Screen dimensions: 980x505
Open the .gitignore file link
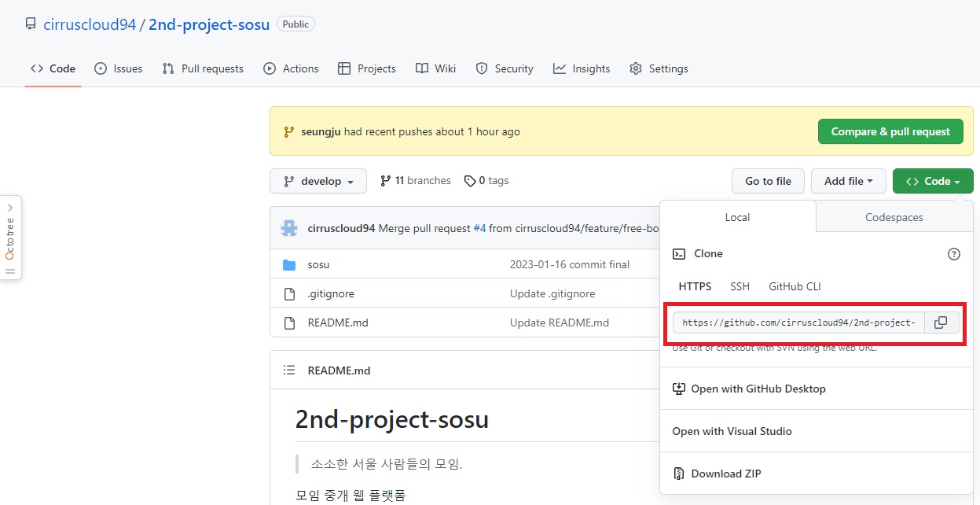coord(331,293)
